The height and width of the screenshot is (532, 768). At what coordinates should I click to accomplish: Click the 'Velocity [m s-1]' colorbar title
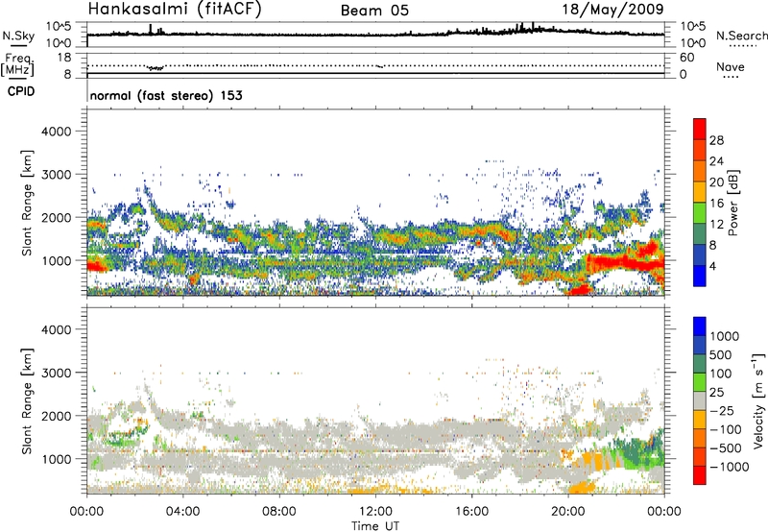tap(758, 400)
